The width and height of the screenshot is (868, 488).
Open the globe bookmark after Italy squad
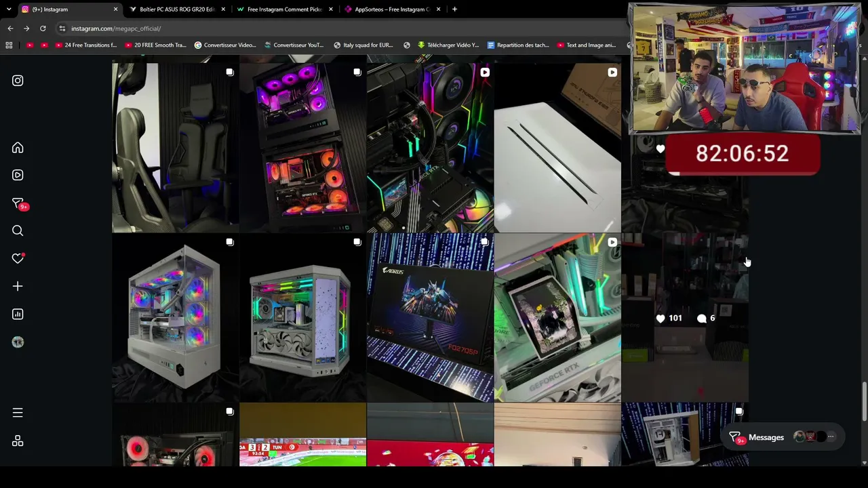click(407, 45)
